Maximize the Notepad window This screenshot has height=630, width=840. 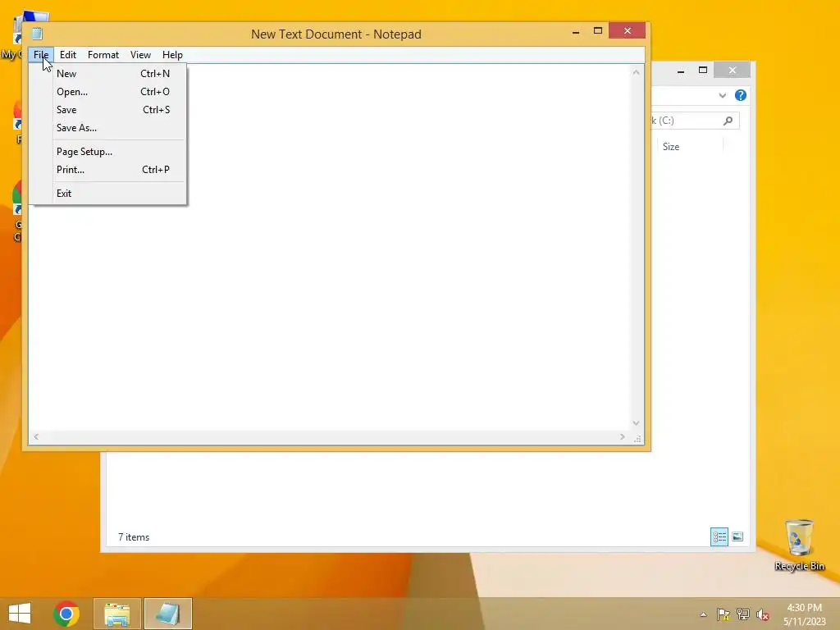(x=598, y=32)
